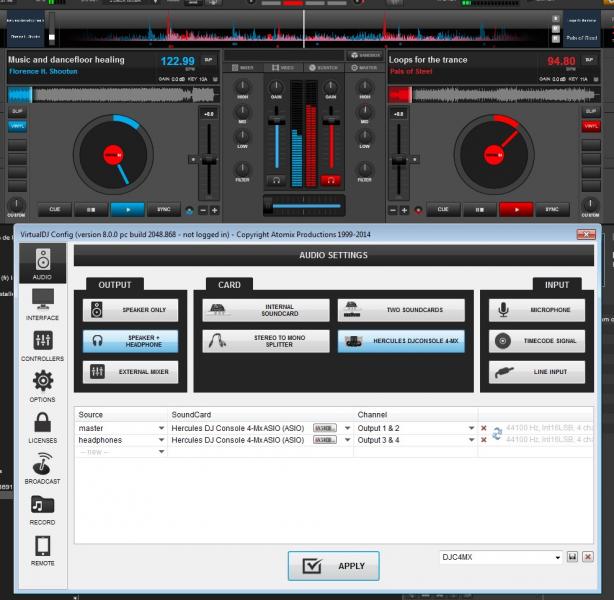Viewport: 614px width, 600px height.
Task: Delete the headphones row with red X
Action: click(484, 440)
